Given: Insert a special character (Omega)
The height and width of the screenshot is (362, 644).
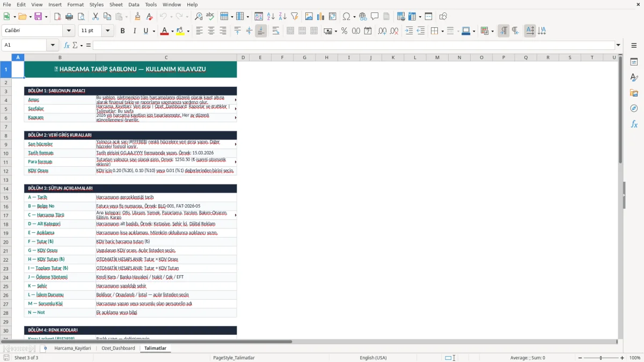Looking at the screenshot, I should tap(346, 17).
